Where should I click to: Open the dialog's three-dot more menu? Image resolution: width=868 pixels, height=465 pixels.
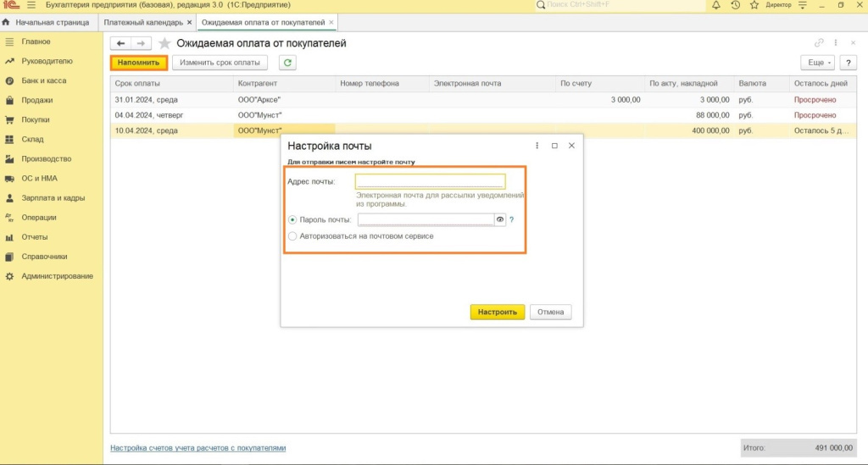[x=537, y=146]
